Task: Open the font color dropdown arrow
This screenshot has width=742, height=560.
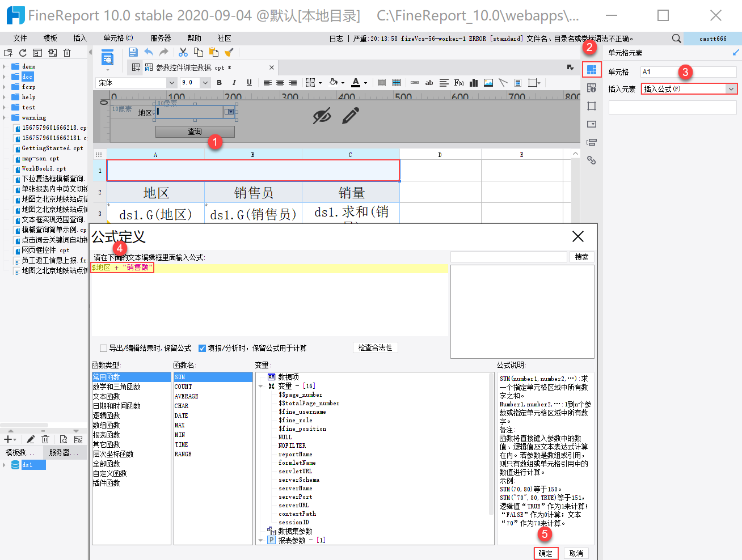Action: pos(366,83)
